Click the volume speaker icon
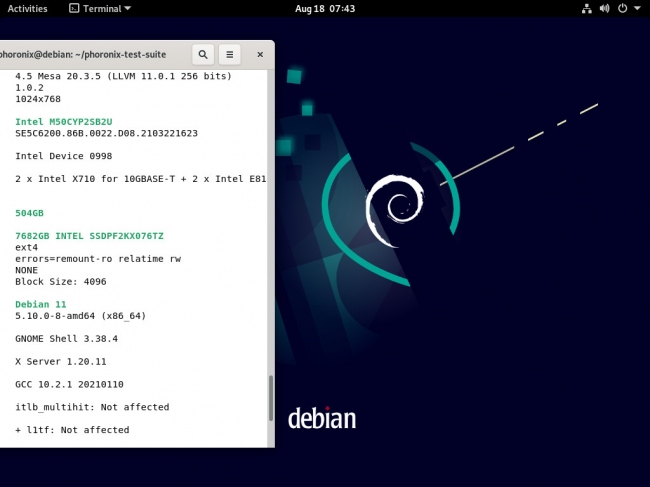 tap(604, 8)
